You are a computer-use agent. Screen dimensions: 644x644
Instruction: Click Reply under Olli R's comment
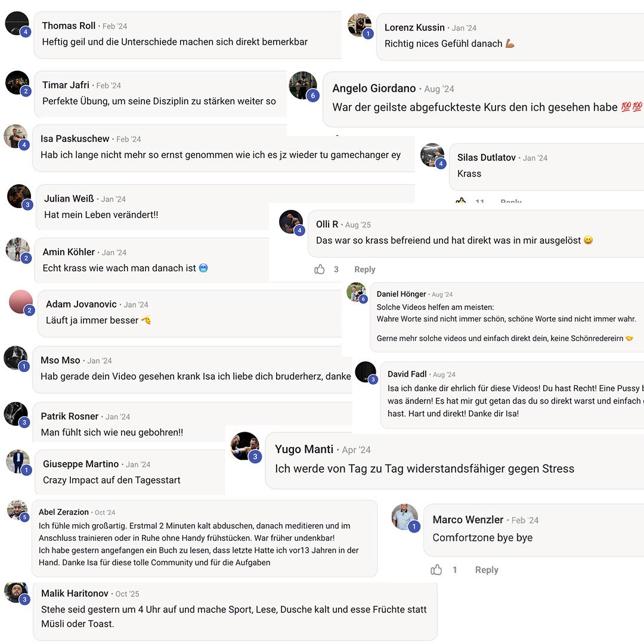pos(364,270)
